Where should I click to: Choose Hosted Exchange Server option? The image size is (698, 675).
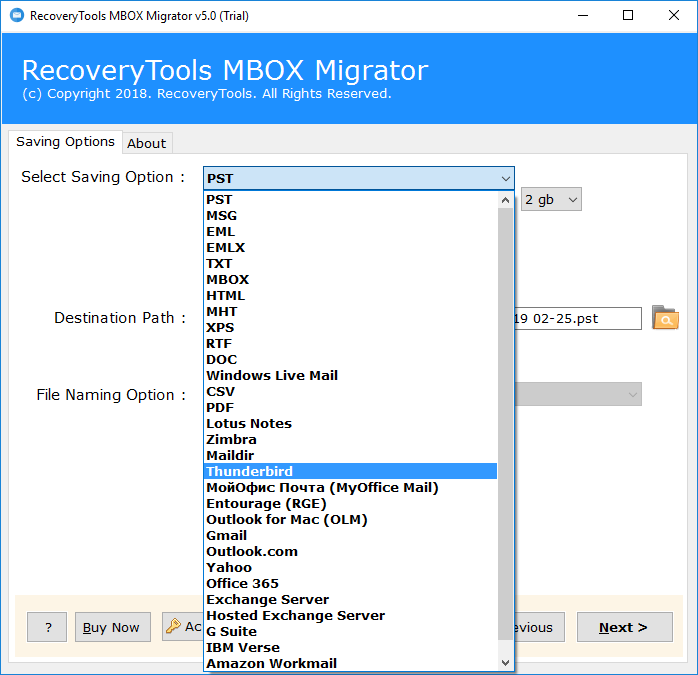pos(351,616)
